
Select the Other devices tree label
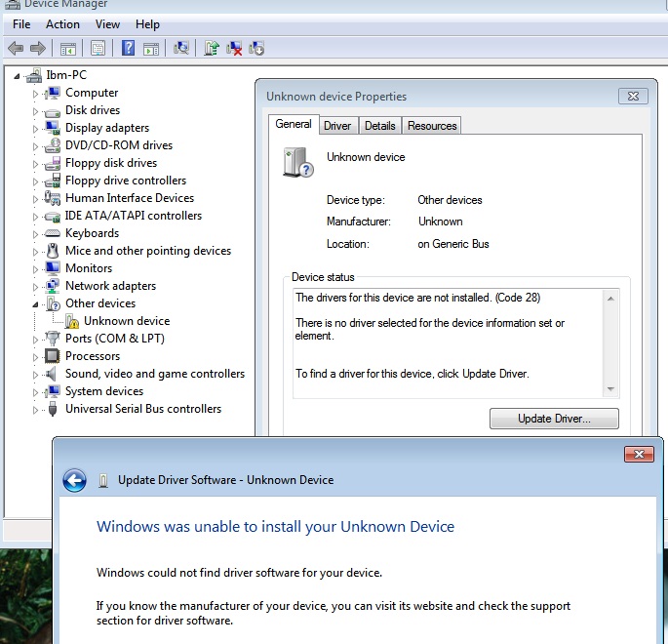pyautogui.click(x=100, y=303)
